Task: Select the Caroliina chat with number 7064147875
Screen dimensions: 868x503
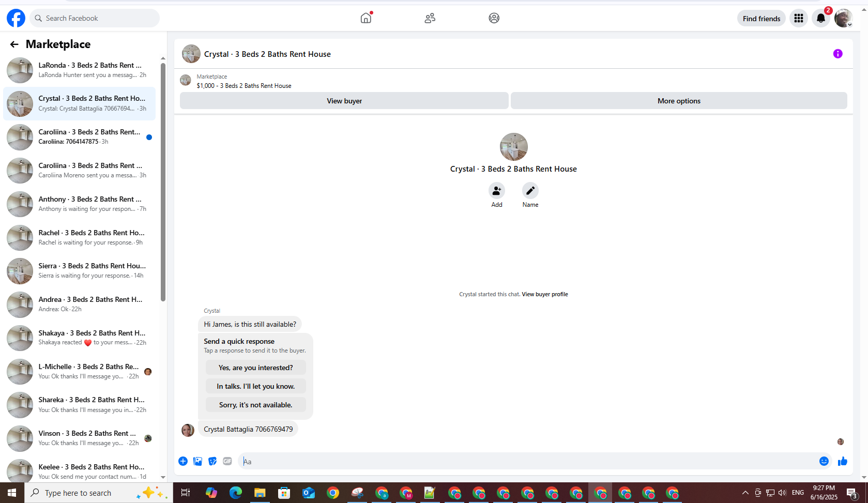Action: pos(80,136)
